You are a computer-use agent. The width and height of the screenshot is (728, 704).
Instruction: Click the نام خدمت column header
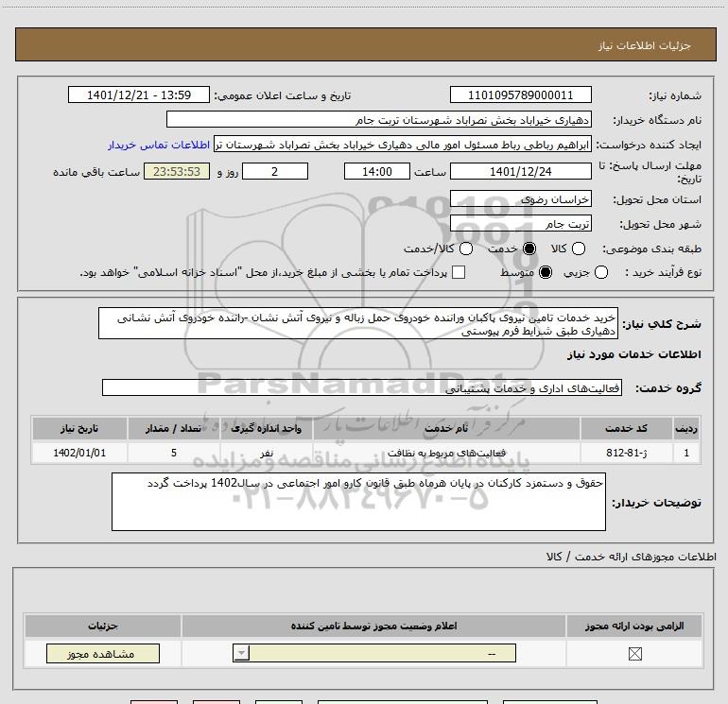pyautogui.click(x=446, y=428)
